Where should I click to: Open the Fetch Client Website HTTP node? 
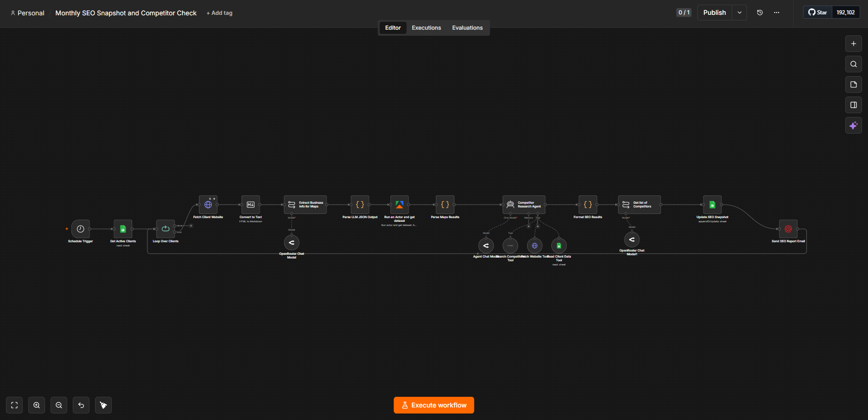click(x=208, y=205)
